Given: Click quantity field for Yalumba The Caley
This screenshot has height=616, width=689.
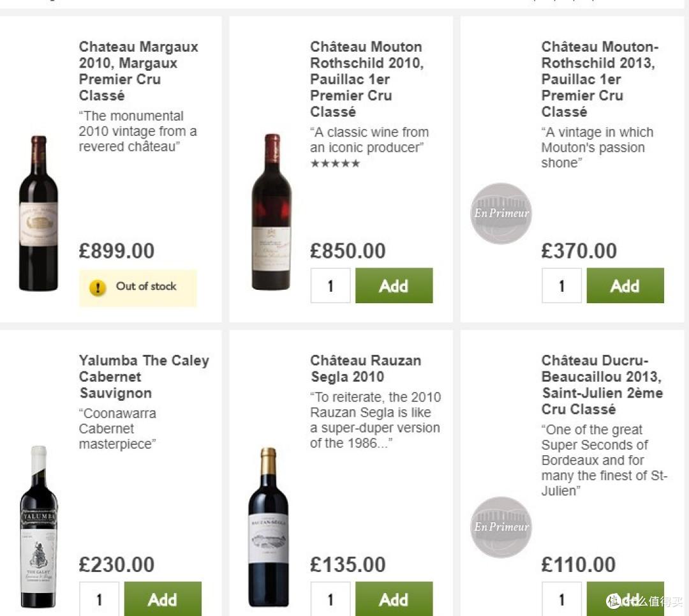Looking at the screenshot, I should coord(100,599).
